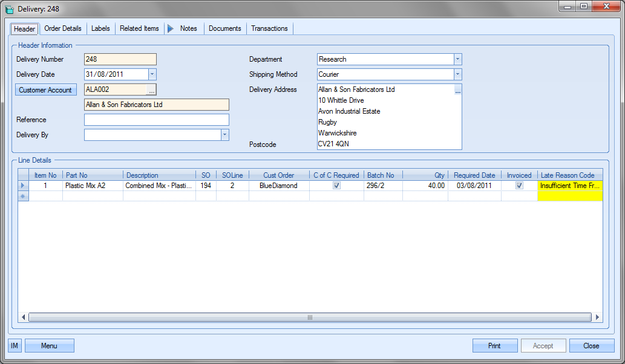Click the Customer Account lookup ellipsis button
This screenshot has width=625, height=364.
(151, 90)
